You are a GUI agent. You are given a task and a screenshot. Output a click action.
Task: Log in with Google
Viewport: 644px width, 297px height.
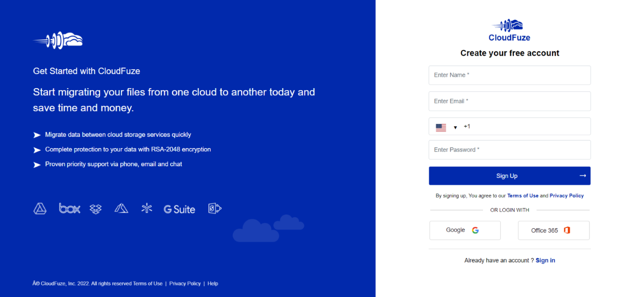[465, 230]
